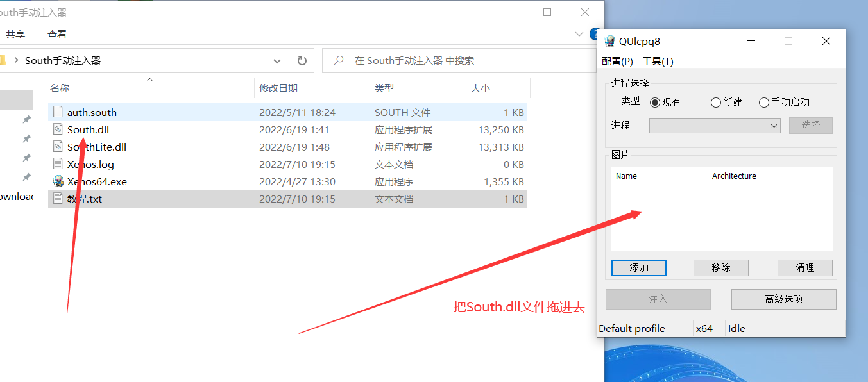Click the South手动注入器 breadcrumb path

click(63, 61)
